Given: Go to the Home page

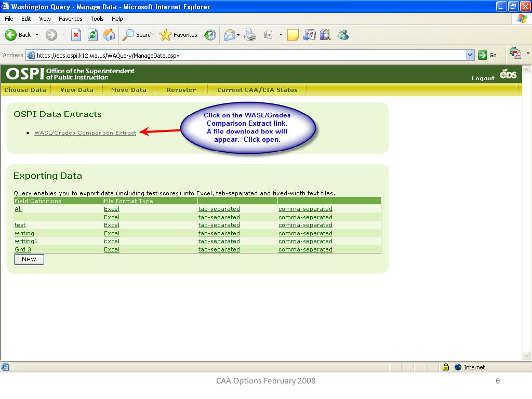Looking at the screenshot, I should [109, 35].
